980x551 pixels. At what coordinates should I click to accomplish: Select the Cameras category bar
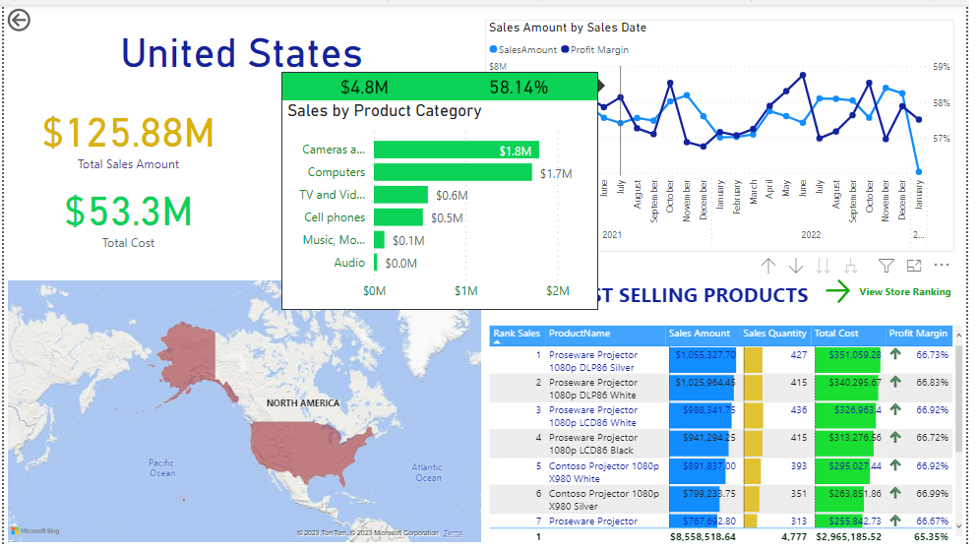[x=457, y=150]
